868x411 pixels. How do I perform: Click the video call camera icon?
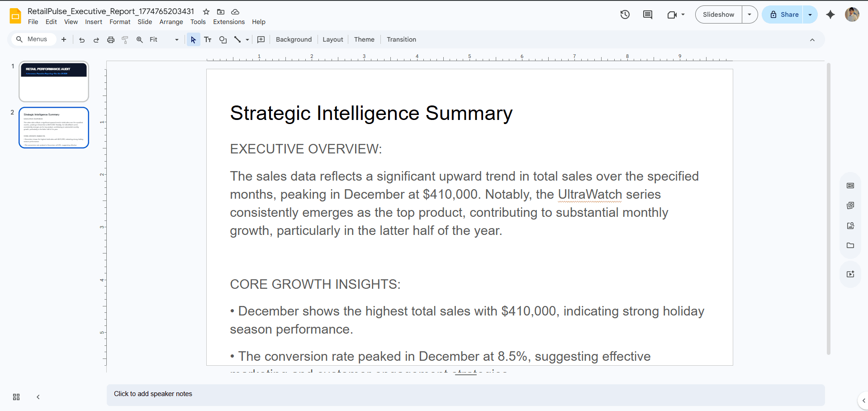(x=672, y=14)
